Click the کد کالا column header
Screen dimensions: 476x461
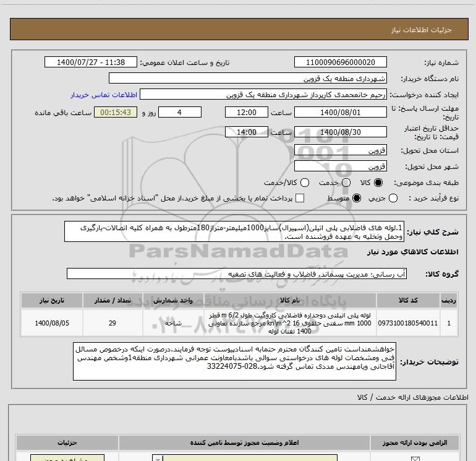point(408,300)
